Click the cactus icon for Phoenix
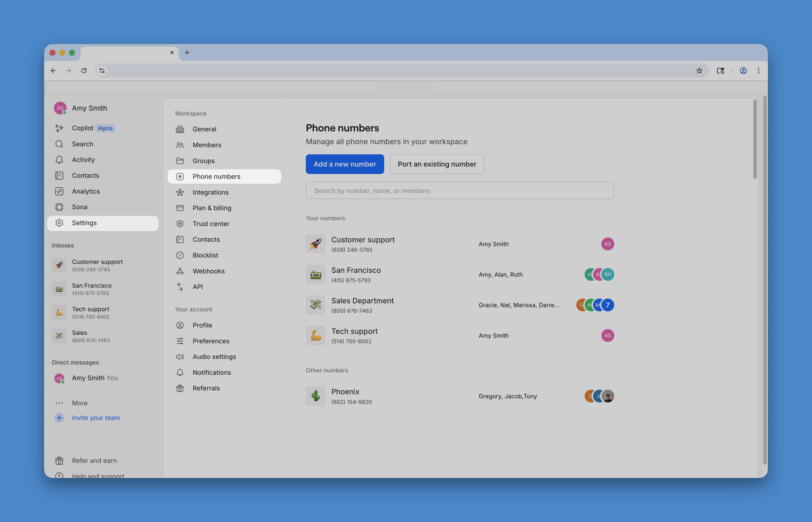Viewport: 812px width, 522px height. pos(315,396)
